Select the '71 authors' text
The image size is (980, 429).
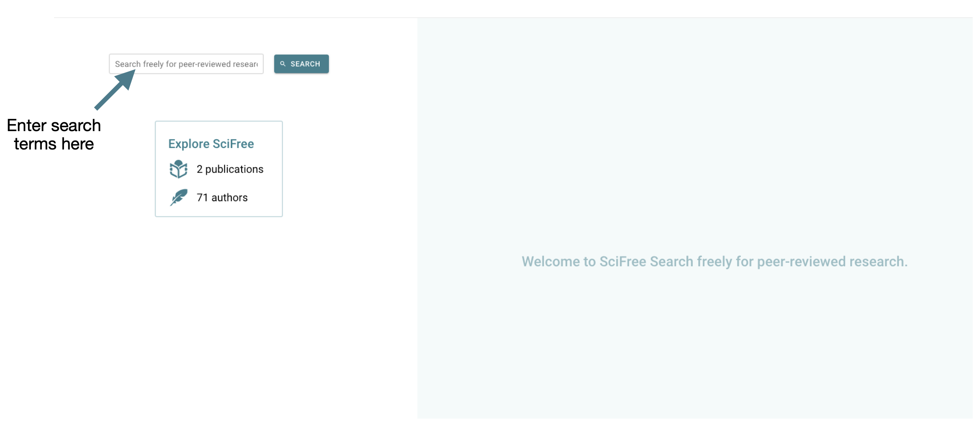(x=222, y=198)
